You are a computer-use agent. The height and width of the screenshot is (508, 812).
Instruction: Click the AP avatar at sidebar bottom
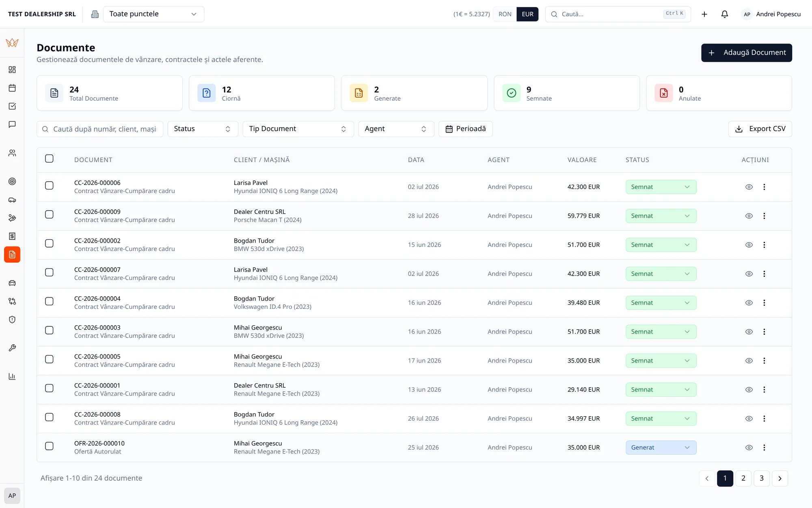pos(12,495)
